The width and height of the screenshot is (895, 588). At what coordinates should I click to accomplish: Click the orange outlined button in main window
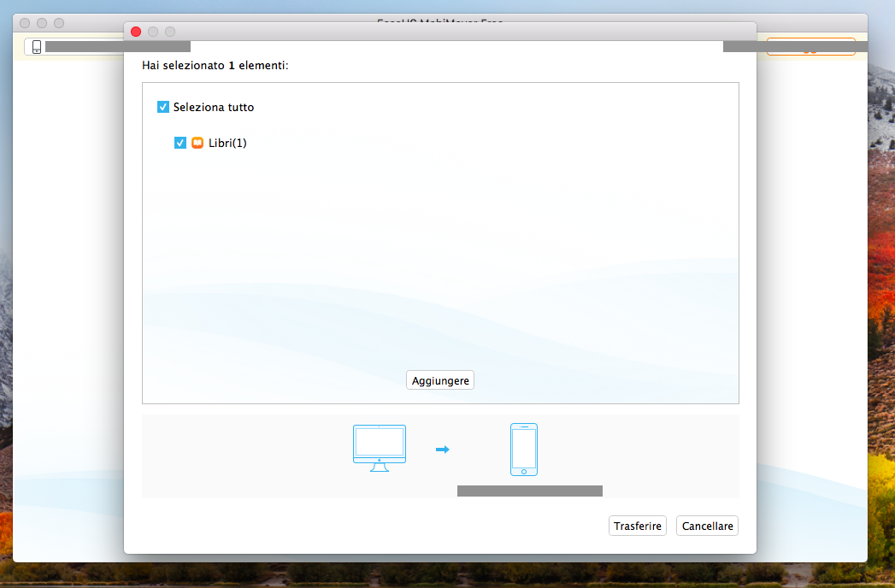(x=810, y=47)
